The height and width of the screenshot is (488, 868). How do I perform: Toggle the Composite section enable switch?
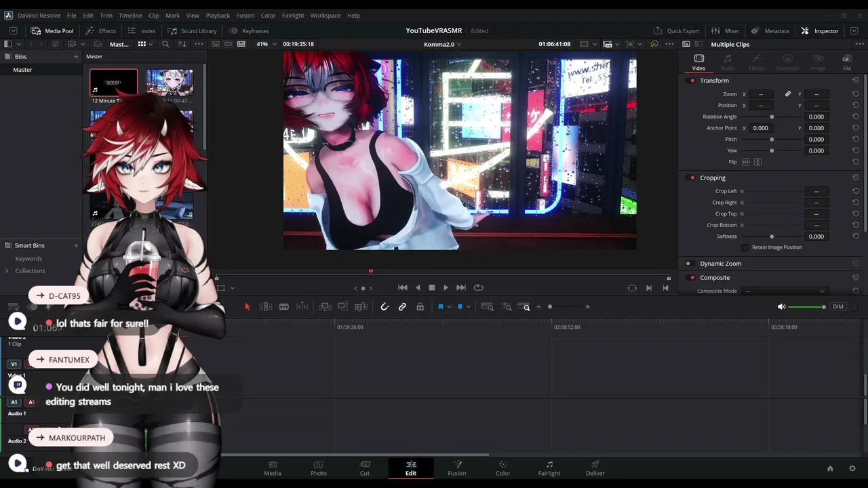(x=692, y=277)
